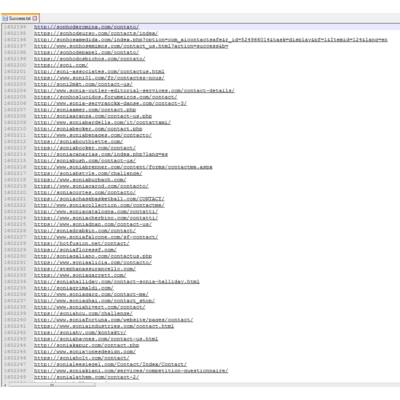Open the link on line 1602234
This screenshot has width=400, height=400.
(117, 282)
